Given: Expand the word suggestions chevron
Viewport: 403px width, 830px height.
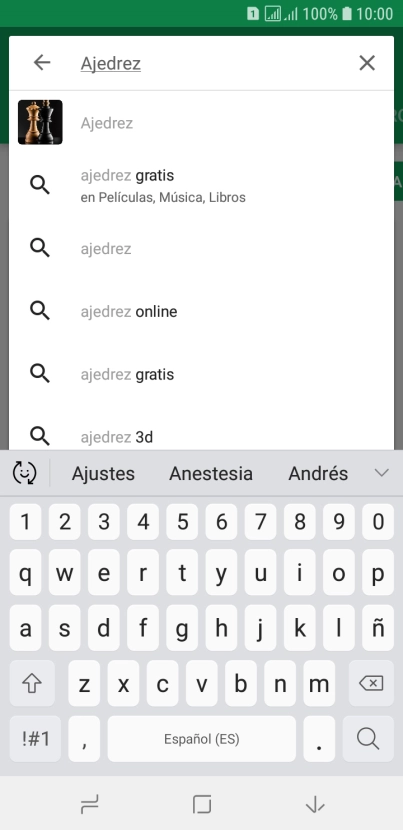Looking at the screenshot, I should click(381, 473).
